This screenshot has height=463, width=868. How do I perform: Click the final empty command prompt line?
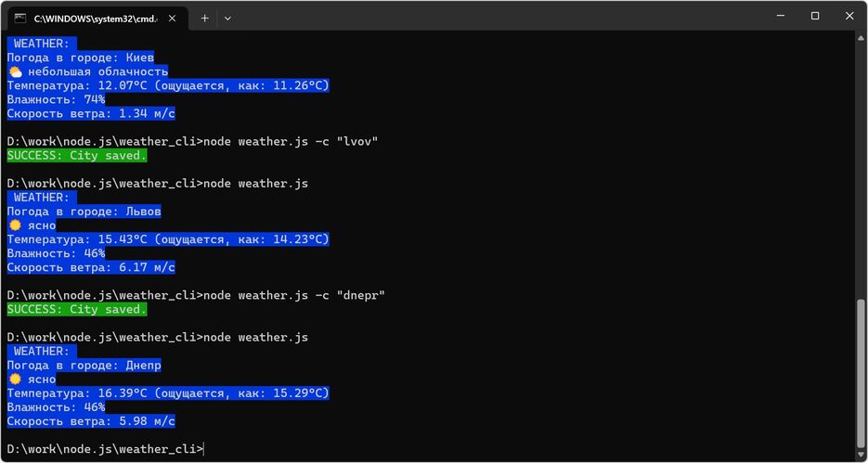105,449
